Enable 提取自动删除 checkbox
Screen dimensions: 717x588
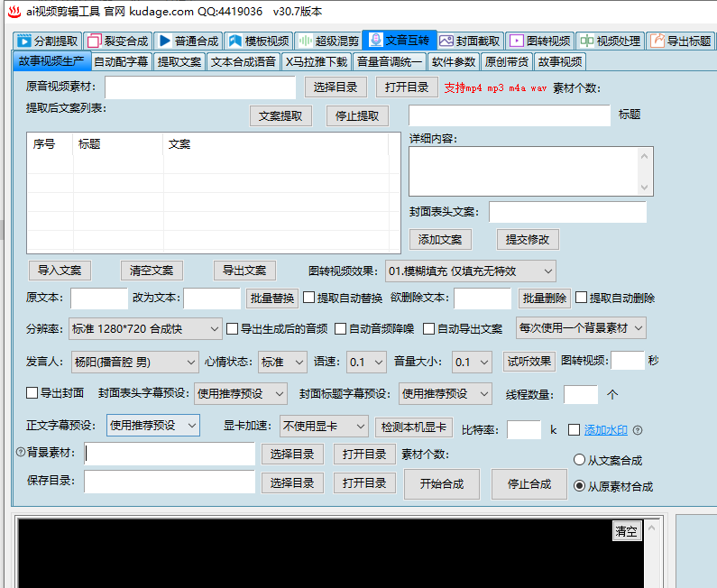(581, 298)
